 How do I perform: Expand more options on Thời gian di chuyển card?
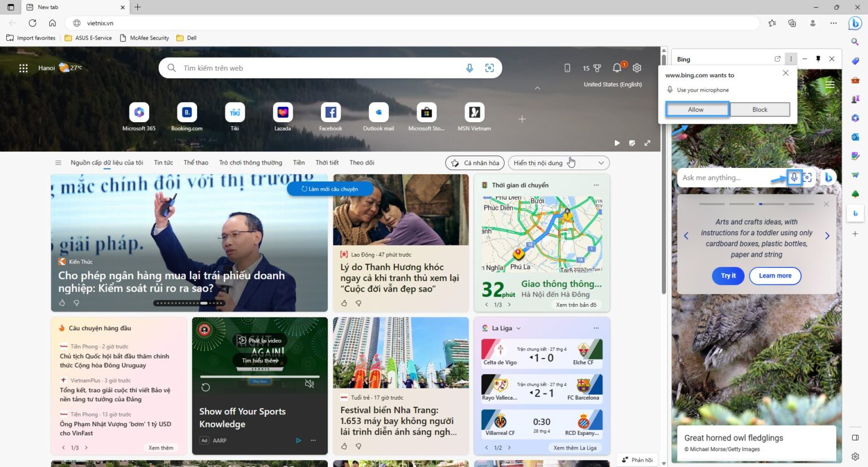point(596,185)
